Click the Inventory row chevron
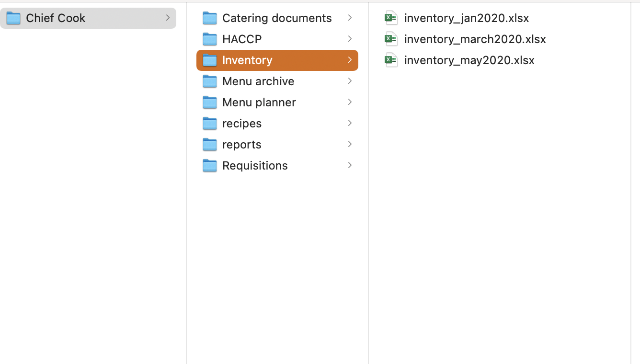The image size is (640, 364). pyautogui.click(x=350, y=60)
